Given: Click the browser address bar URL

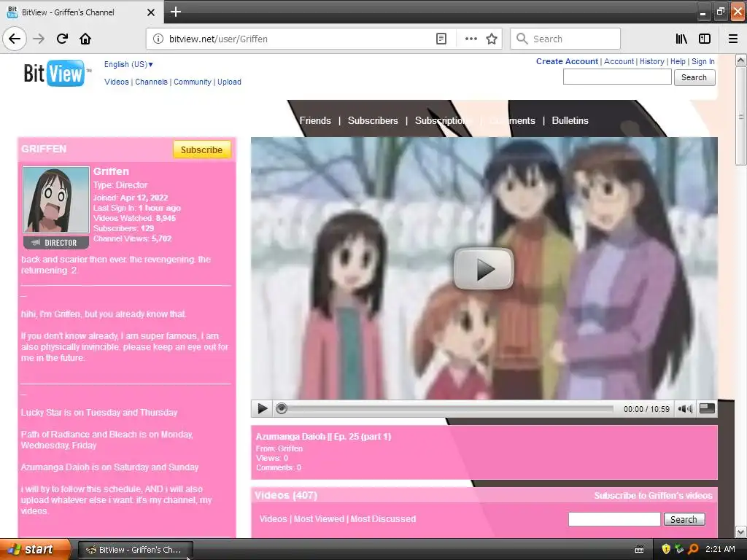Looking at the screenshot, I should [x=218, y=39].
